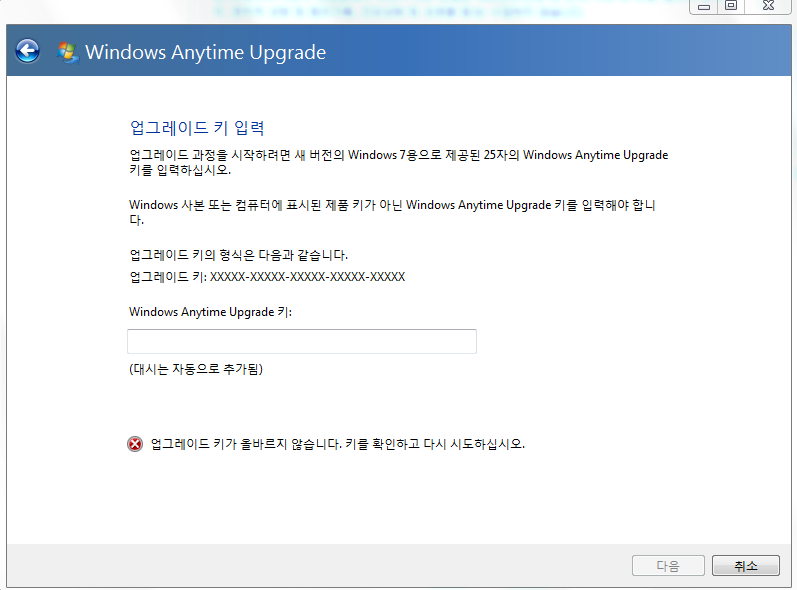The width and height of the screenshot is (797, 590).
Task: Close the Windows Anytime Upgrade window
Action: (769, 6)
